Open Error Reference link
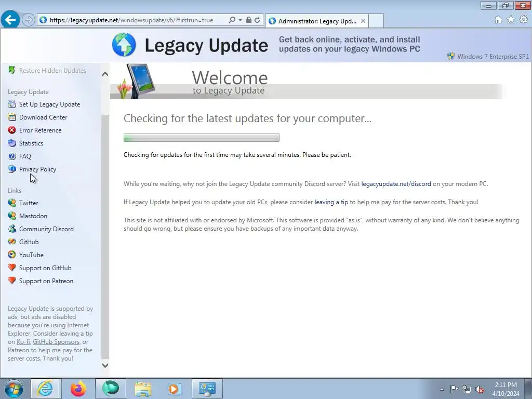This screenshot has height=399, width=532. pos(41,130)
